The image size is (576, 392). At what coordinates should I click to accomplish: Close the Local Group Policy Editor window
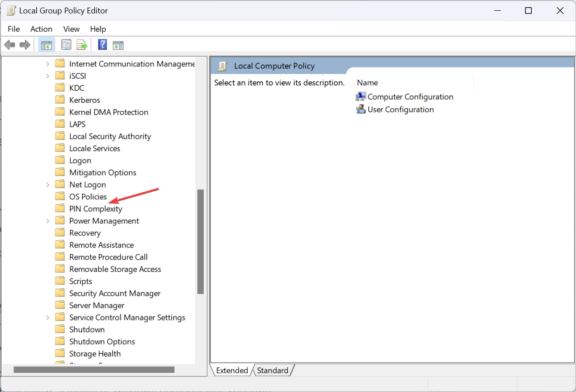click(560, 10)
